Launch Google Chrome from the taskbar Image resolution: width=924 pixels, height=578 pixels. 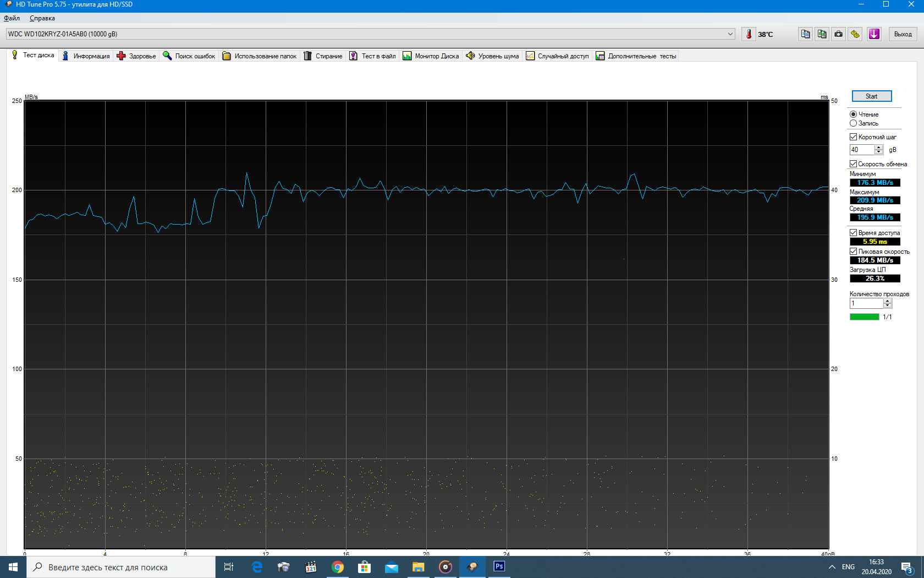(x=338, y=567)
